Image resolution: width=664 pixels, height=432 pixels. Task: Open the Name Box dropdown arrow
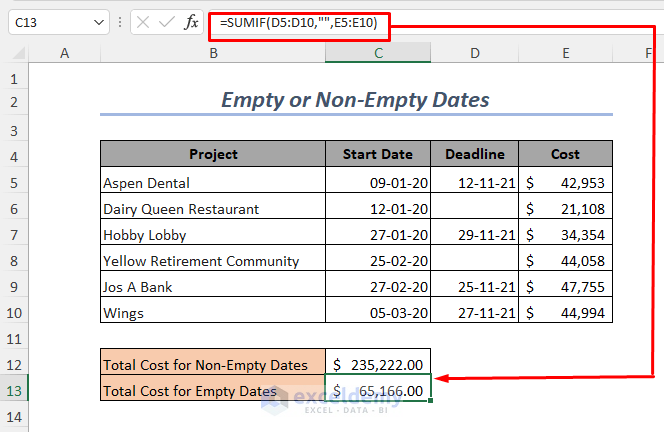pyautogui.click(x=98, y=22)
